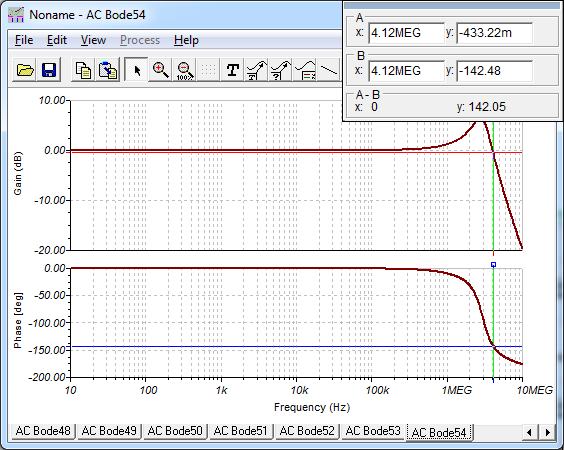Switch to the AC Bode53 tab

pos(373,431)
